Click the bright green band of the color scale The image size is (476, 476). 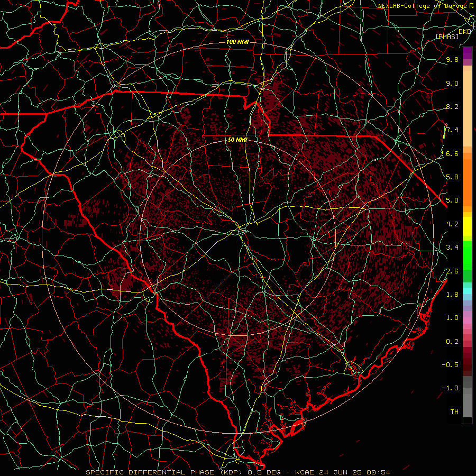coord(467,255)
